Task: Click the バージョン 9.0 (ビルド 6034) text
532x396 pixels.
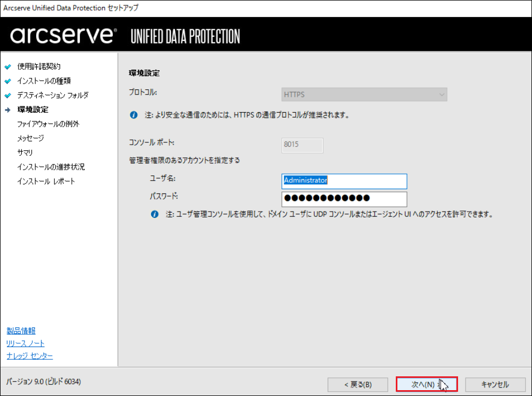Action: point(44,382)
